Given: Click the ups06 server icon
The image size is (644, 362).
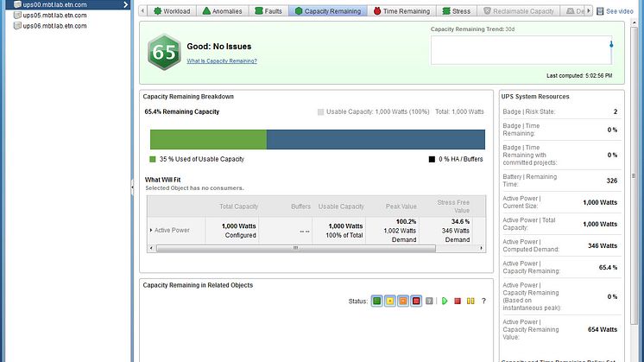Looking at the screenshot, I should pyautogui.click(x=17, y=26).
